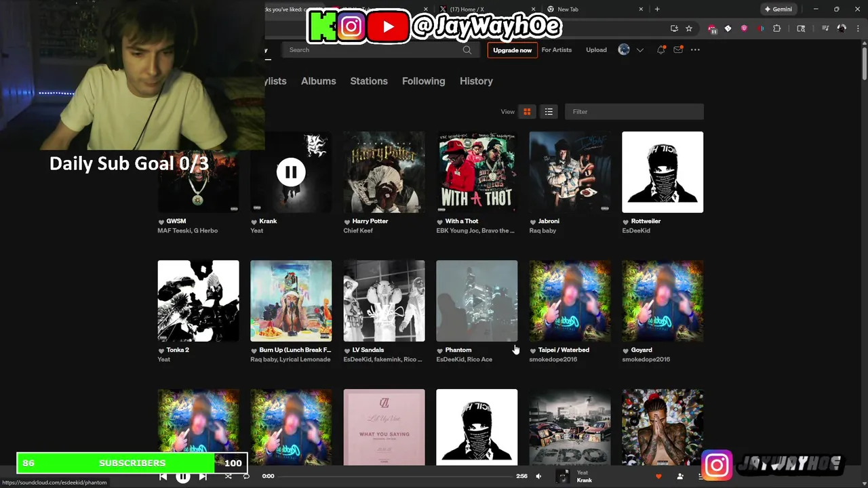This screenshot has width=868, height=488.
Task: Open the messages envelope icon
Action: (678, 50)
